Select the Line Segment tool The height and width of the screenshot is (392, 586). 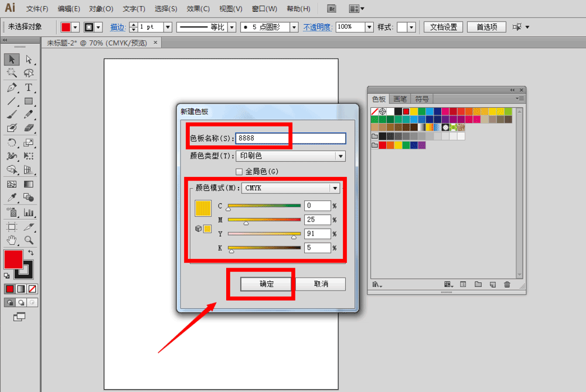coord(12,101)
